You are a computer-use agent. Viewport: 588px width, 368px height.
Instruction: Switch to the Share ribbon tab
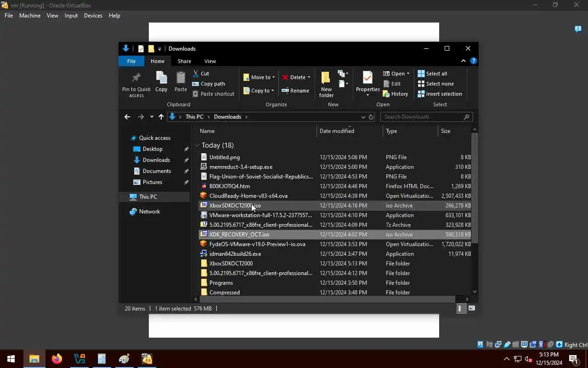[184, 61]
